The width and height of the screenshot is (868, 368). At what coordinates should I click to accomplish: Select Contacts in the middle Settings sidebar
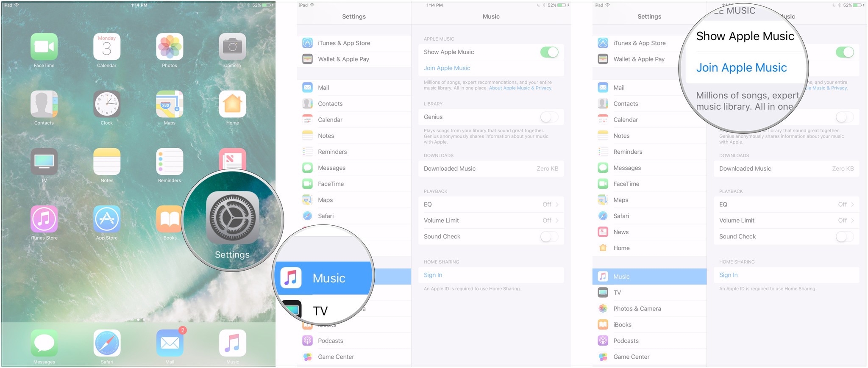click(x=354, y=103)
